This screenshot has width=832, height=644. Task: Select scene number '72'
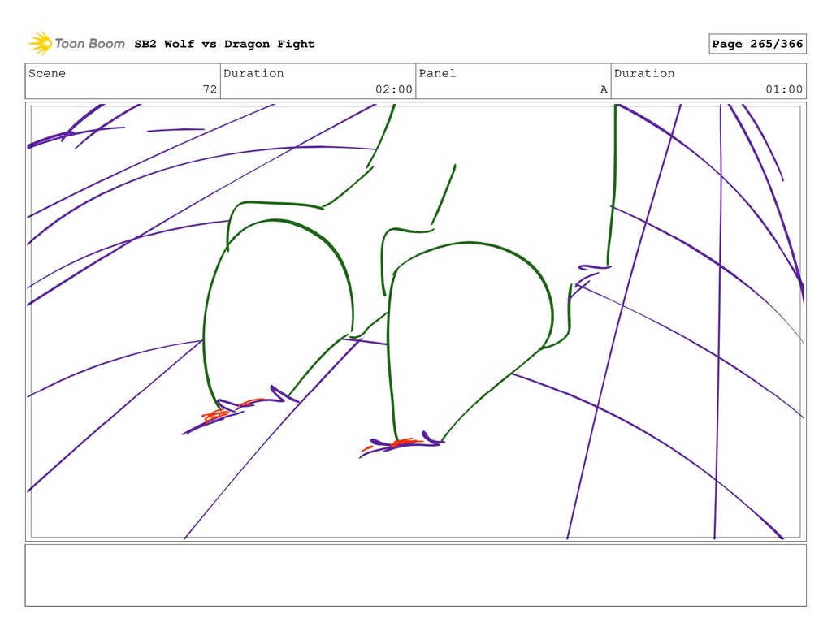click(210, 89)
